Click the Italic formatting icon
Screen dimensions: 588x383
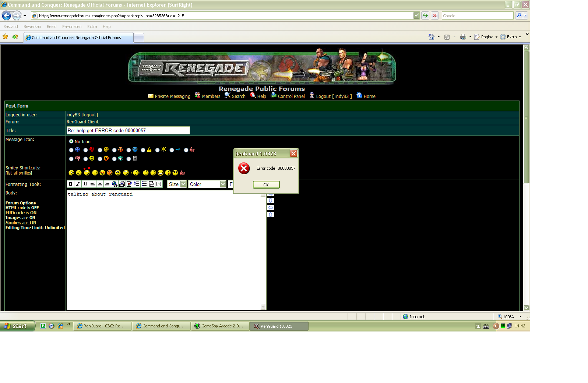78,184
